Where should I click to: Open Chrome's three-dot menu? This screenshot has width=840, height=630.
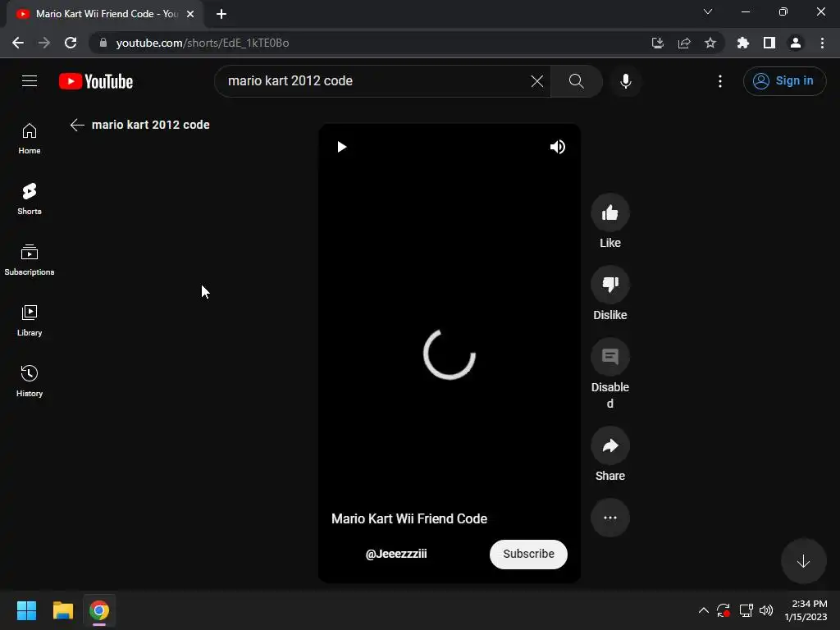tap(822, 43)
